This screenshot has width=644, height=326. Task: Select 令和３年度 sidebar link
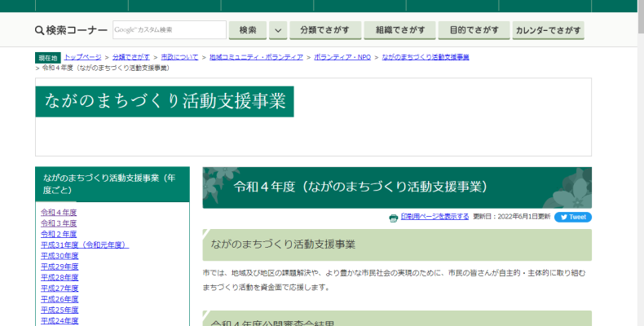[x=59, y=223]
